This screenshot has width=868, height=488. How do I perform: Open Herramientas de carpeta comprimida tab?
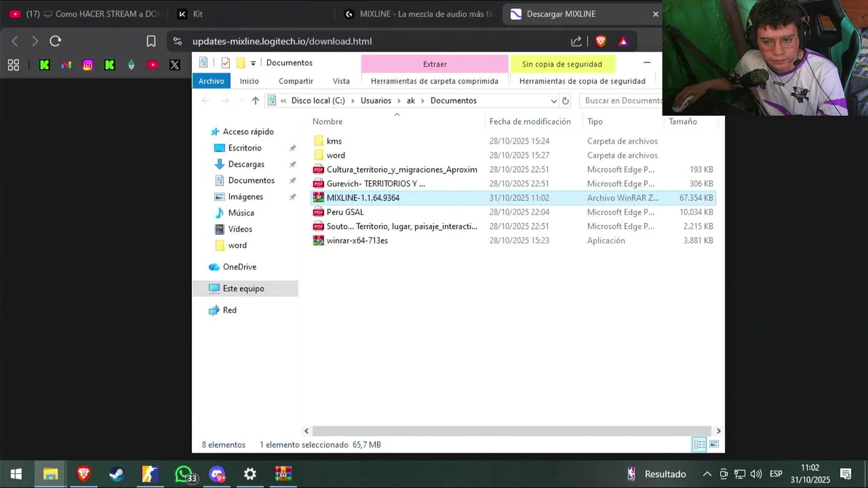435,81
